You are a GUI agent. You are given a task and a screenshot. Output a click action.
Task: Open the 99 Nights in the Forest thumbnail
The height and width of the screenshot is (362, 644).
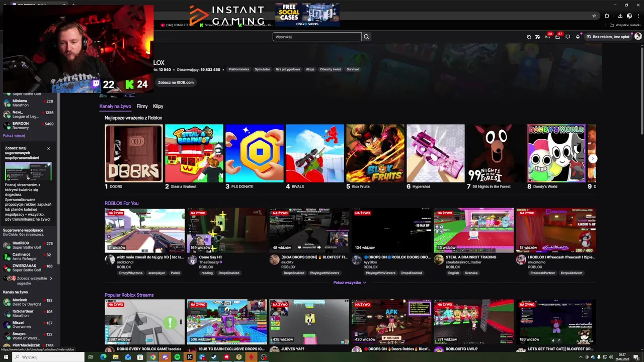[x=496, y=153]
